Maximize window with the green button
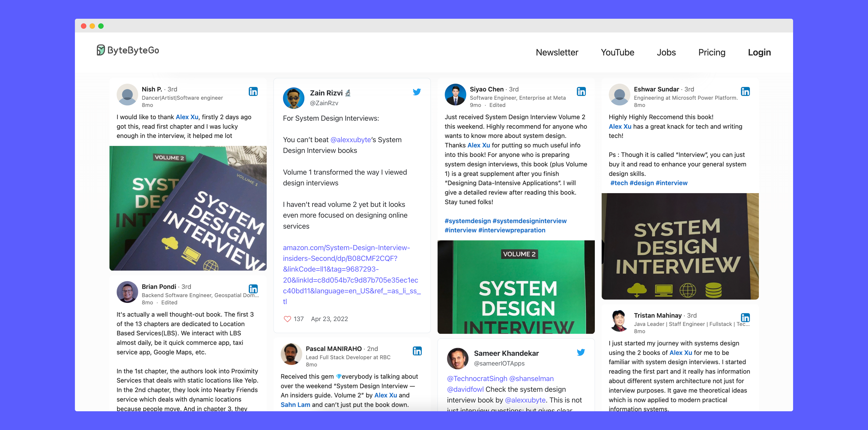Image resolution: width=868 pixels, height=430 pixels. [x=101, y=26]
